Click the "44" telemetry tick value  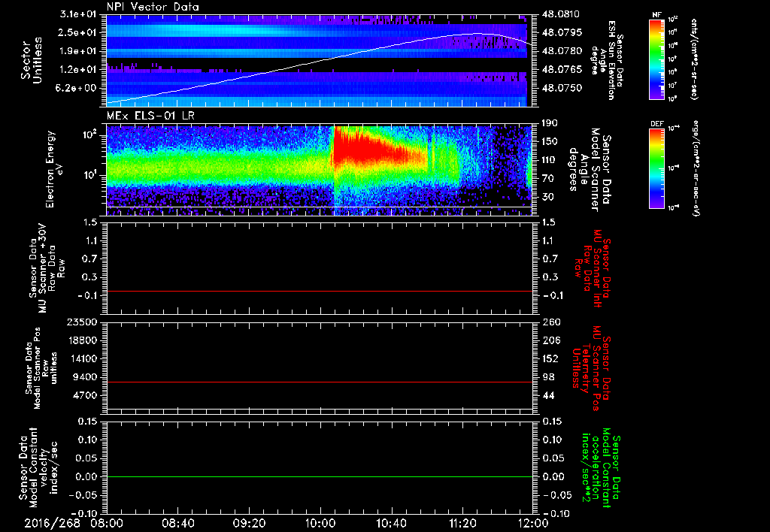coord(547,395)
